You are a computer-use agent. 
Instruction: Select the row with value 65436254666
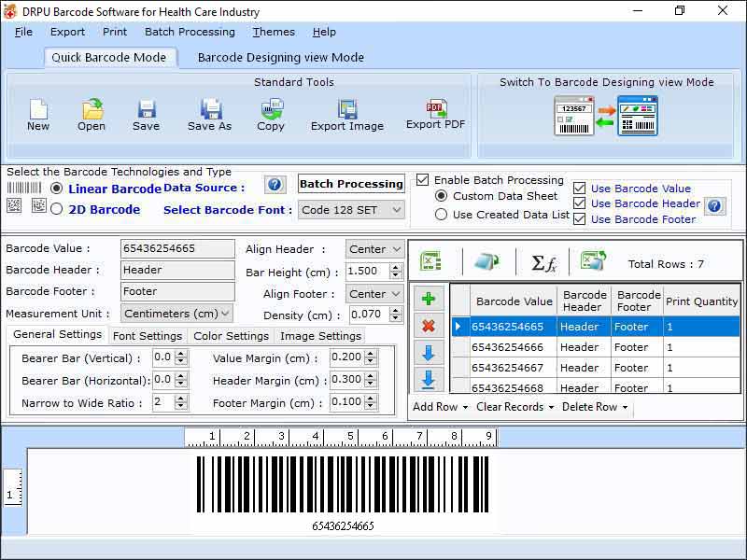596,347
